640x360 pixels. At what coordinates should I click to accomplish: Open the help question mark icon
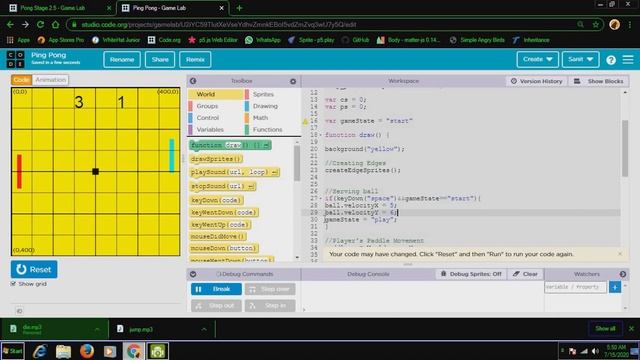click(611, 60)
